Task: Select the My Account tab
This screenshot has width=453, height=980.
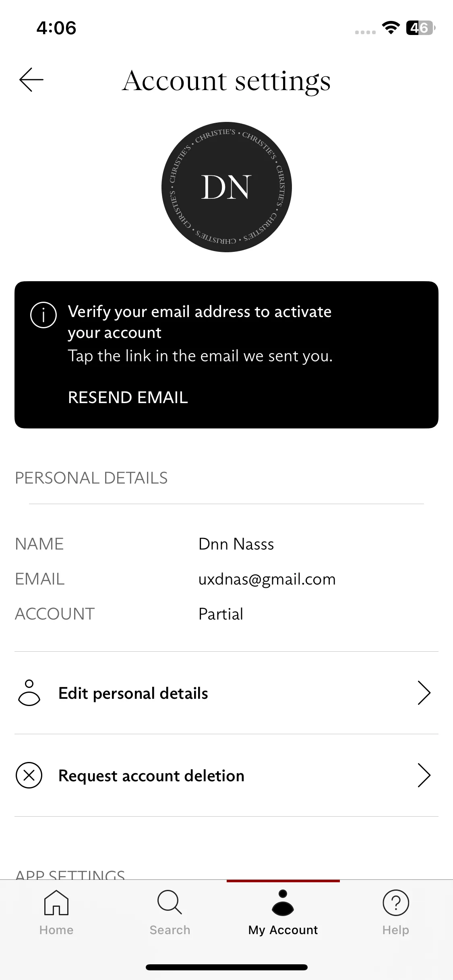Action: pyautogui.click(x=283, y=913)
